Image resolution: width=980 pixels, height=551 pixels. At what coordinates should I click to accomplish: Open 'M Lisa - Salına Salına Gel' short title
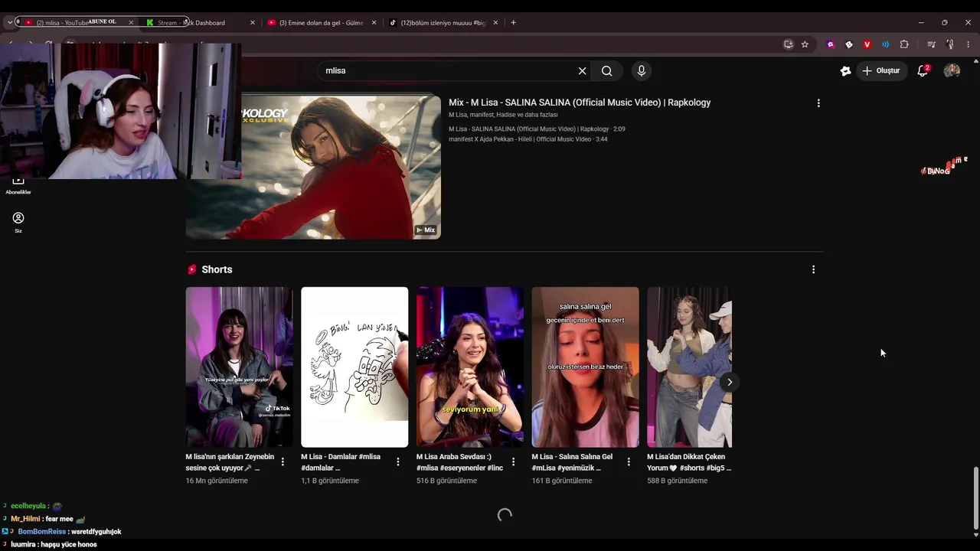(x=572, y=462)
